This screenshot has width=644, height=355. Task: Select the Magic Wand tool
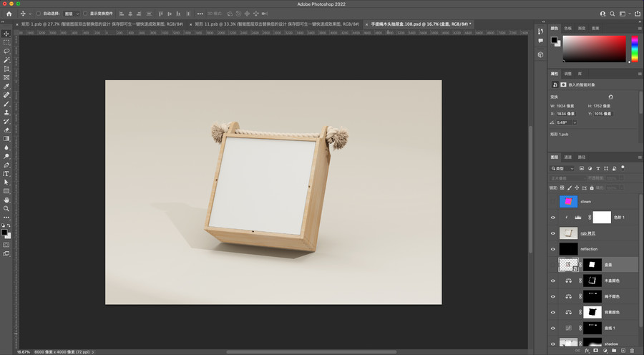point(6,60)
